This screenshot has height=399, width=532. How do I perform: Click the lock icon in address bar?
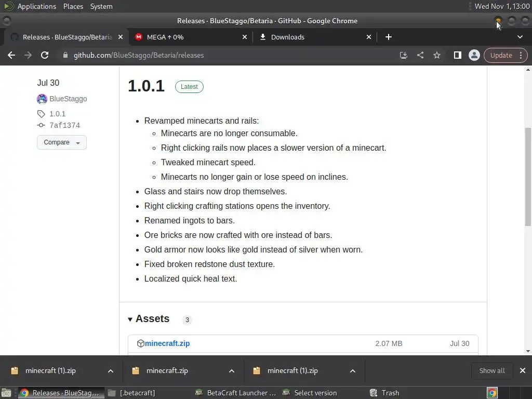[x=65, y=55]
